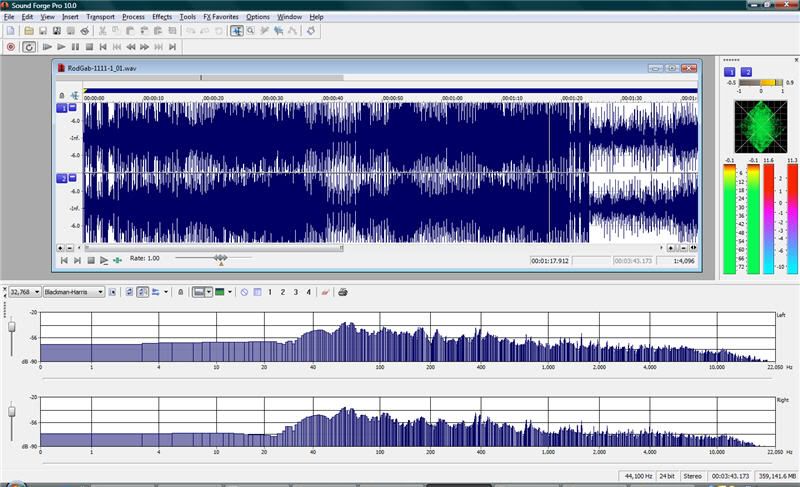Print spectrum graph with printer icon
800x487 pixels.
pos(343,292)
